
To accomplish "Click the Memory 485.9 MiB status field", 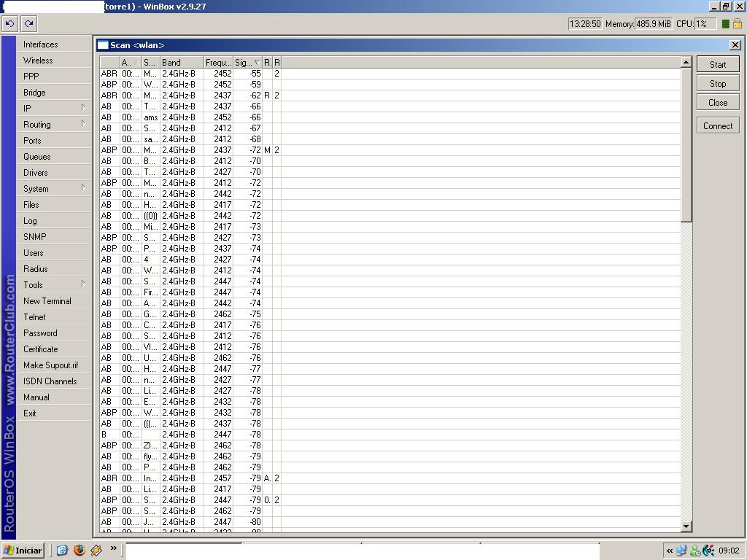I will pos(654,24).
